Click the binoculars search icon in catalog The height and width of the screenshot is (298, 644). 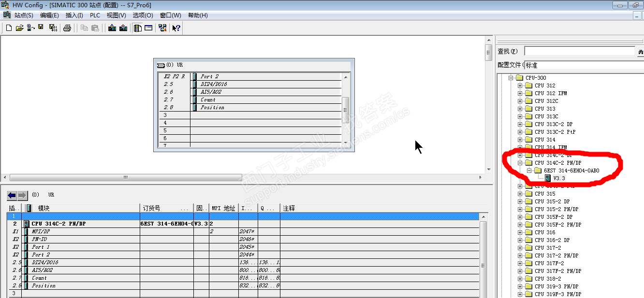(641, 51)
